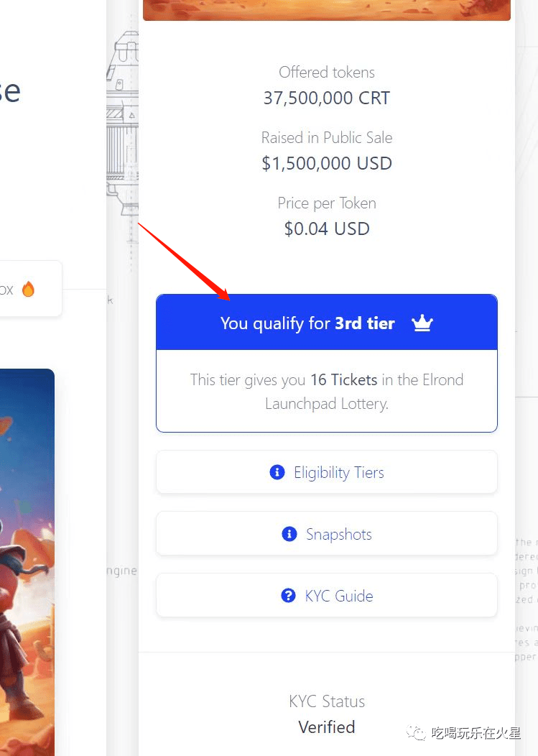This screenshot has width=538, height=756.
Task: Click the blue 'You qualify for 3rd tier' banner
Action: point(327,323)
